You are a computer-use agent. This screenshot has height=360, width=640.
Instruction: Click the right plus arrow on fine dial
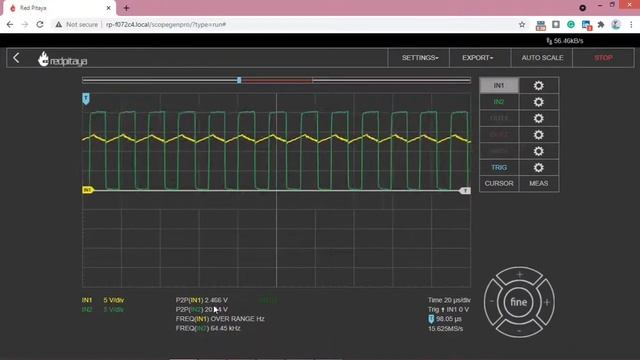coord(547,302)
